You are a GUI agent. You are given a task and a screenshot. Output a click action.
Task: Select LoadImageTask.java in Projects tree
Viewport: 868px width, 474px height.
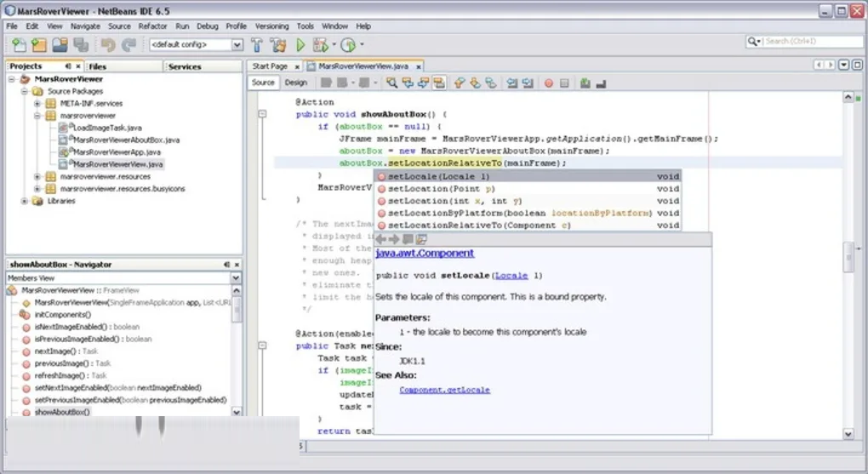point(107,128)
